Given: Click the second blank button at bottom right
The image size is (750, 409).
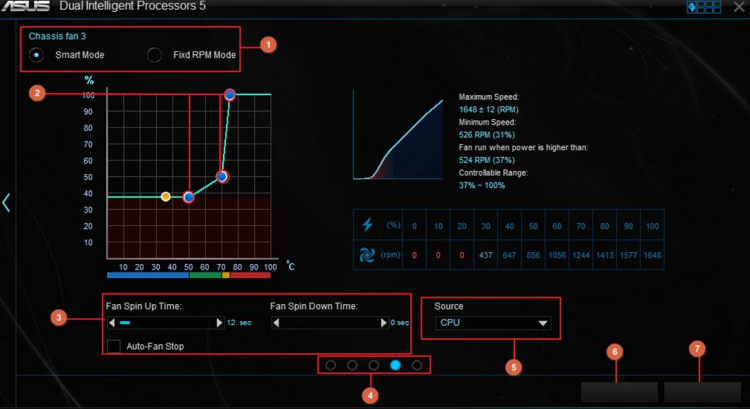Looking at the screenshot, I should click(703, 392).
